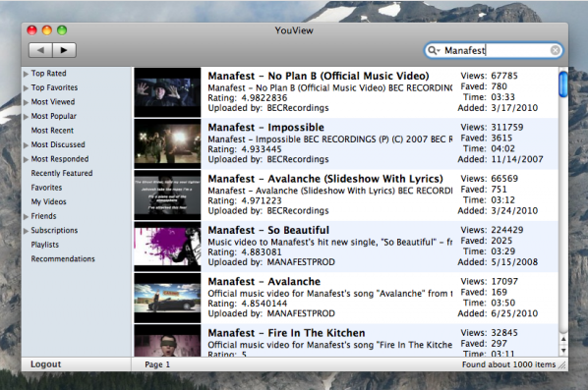Open Playlists in the sidebar

tap(44, 245)
